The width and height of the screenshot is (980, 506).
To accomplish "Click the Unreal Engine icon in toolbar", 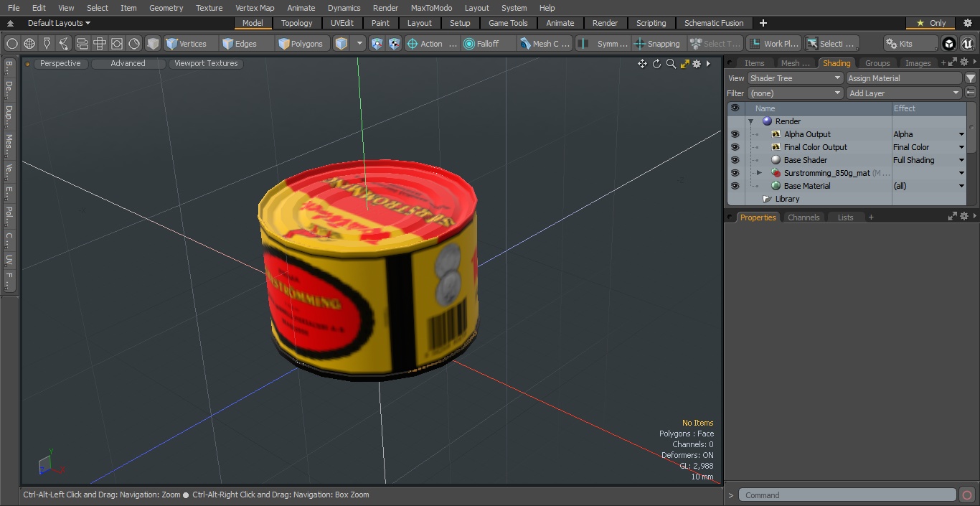I will [x=968, y=44].
